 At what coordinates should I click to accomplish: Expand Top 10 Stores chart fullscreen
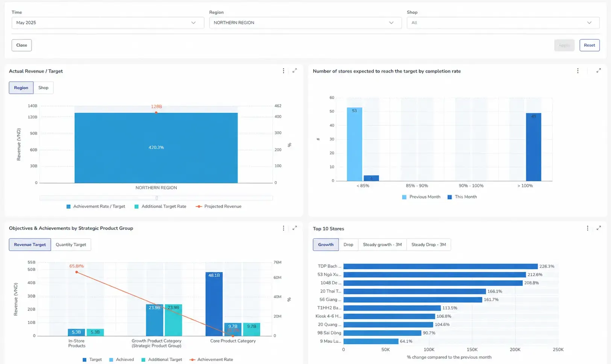599,228
